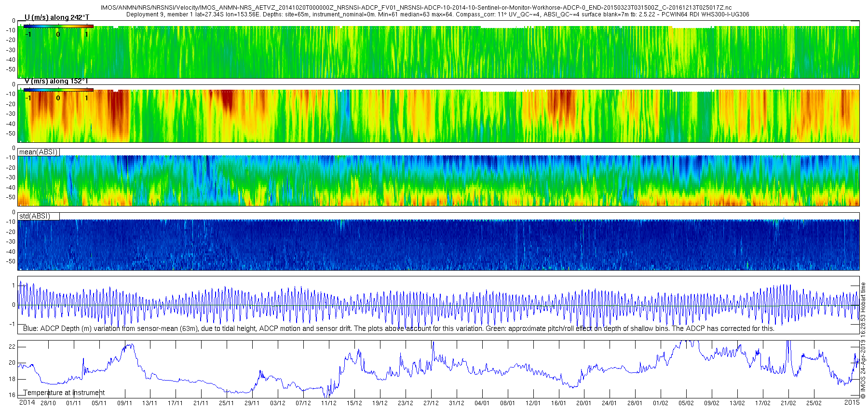This screenshot has width=868, height=410.
Task: Click the '29/11' date tick label
Action: coord(252,403)
